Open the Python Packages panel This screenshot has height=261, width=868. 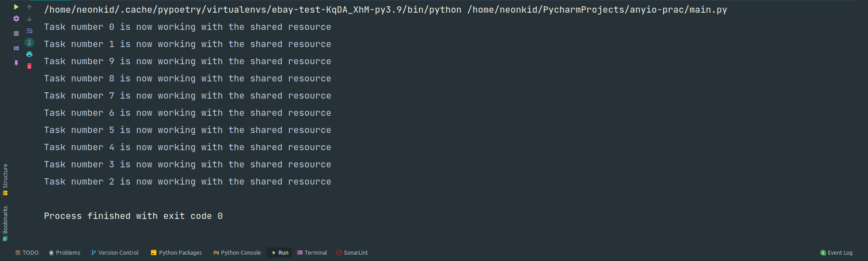(x=176, y=253)
